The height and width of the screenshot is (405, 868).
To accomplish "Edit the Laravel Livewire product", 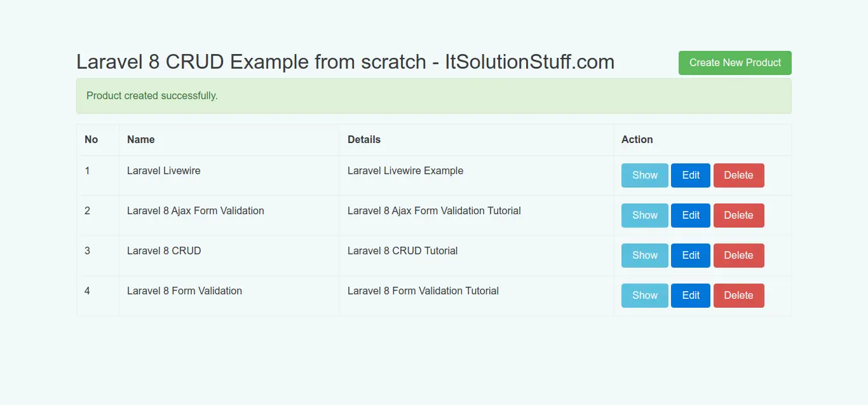I will [690, 175].
